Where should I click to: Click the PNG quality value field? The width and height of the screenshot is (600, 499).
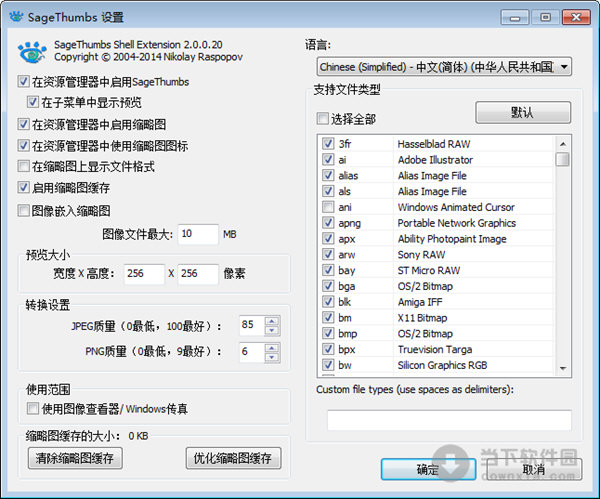[x=252, y=352]
